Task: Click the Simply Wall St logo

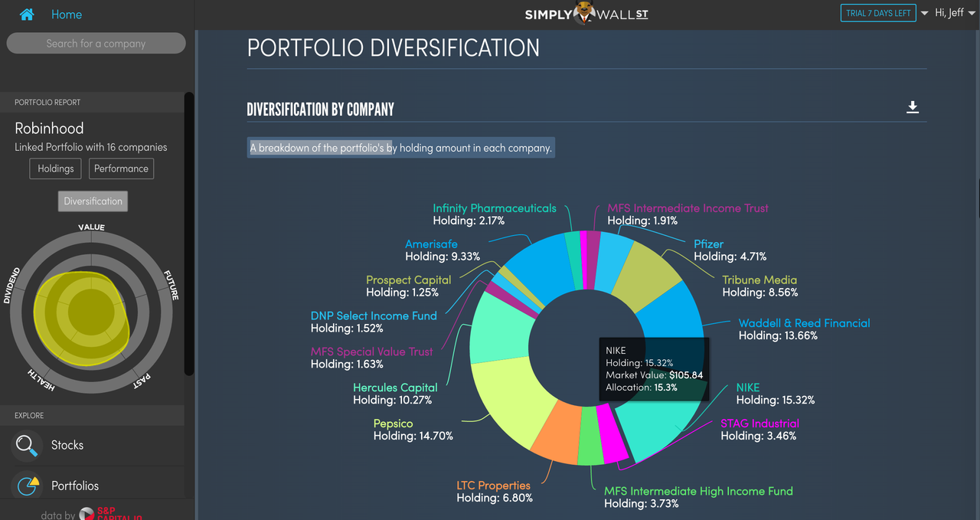Action: [x=586, y=14]
